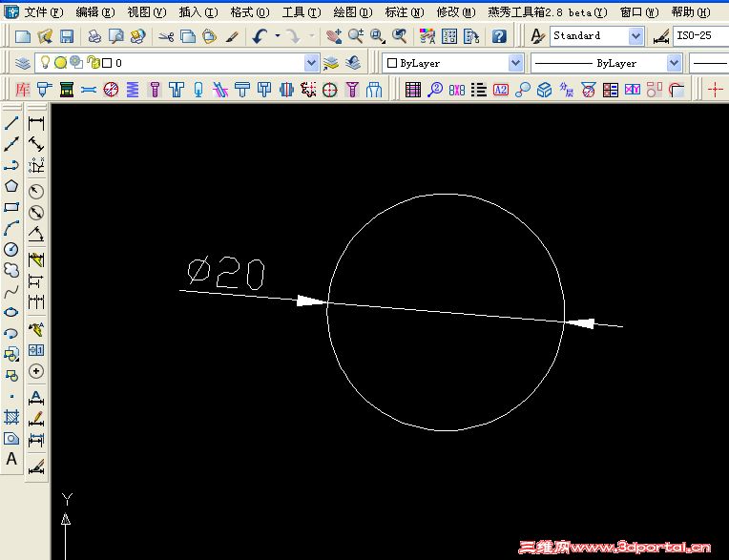Open the 修改 (Modify) menu
The image size is (729, 560).
(456, 12)
